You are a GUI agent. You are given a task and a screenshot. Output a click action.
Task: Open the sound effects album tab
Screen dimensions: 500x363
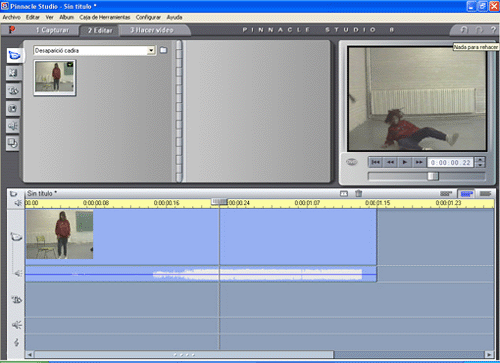[x=13, y=126]
